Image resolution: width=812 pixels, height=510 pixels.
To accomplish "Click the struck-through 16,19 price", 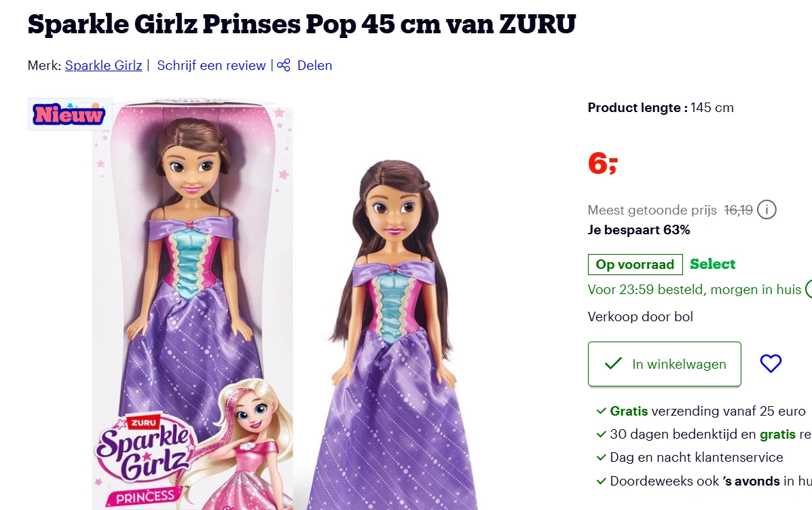I will (x=738, y=211).
